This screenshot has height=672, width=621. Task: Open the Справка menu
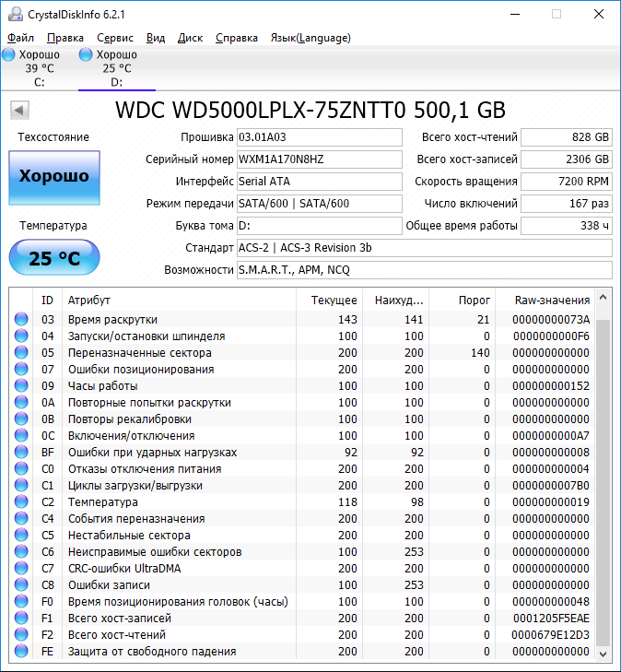237,38
